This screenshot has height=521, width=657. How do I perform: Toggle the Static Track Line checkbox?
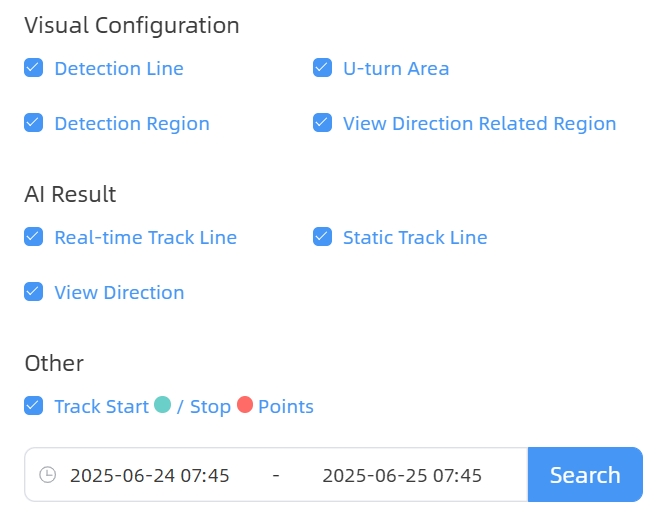pos(322,237)
